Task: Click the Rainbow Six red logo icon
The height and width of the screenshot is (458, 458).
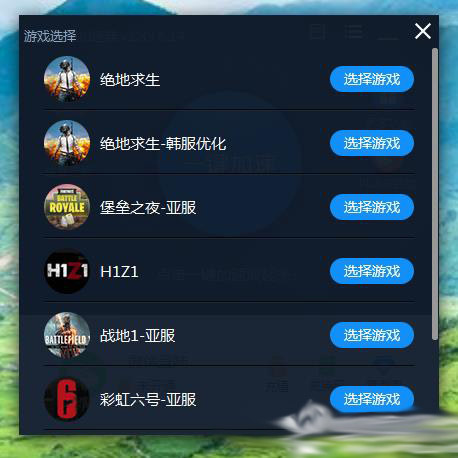Action: (67, 399)
